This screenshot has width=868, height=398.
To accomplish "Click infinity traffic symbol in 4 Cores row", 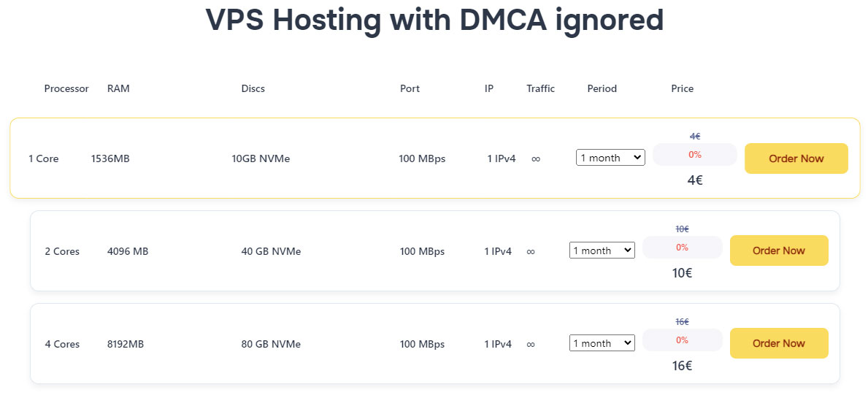I will click(530, 344).
